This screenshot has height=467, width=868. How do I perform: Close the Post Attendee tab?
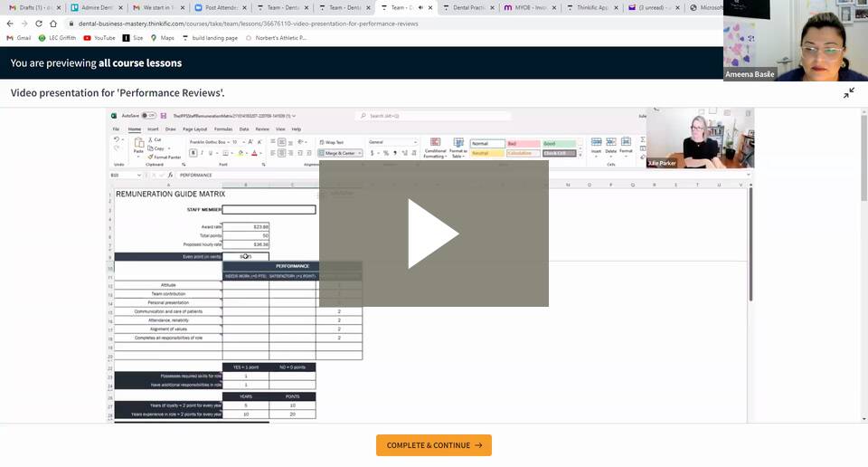click(x=244, y=8)
